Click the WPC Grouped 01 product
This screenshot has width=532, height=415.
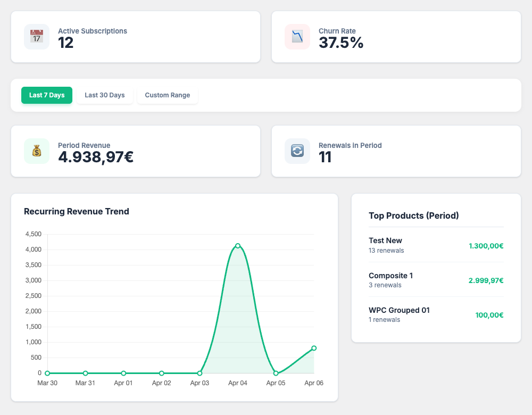[399, 310]
